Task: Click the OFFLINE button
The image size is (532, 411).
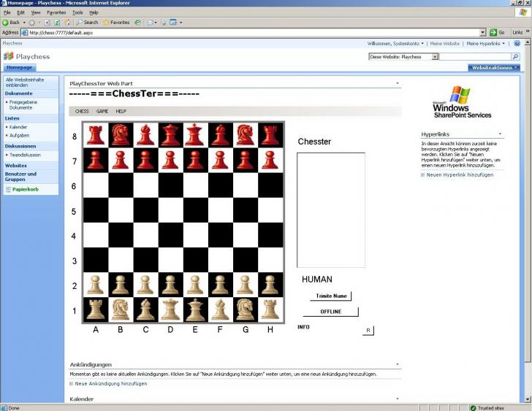Action: (330, 312)
